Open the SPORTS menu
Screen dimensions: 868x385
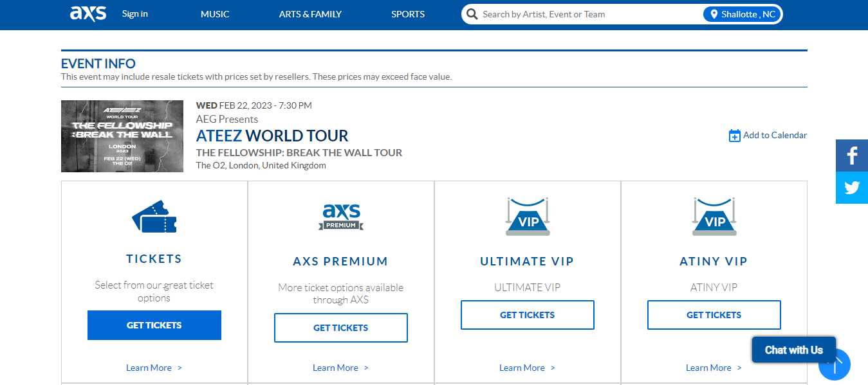tap(407, 13)
